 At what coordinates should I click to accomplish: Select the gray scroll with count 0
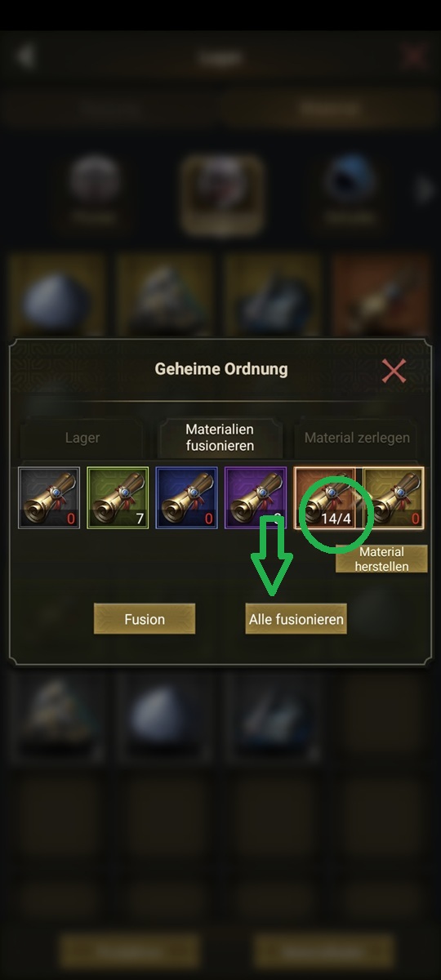[x=50, y=497]
